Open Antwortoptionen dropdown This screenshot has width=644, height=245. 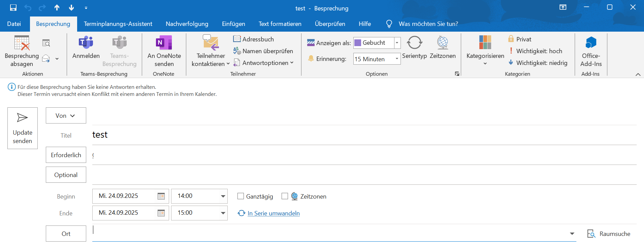point(263,63)
